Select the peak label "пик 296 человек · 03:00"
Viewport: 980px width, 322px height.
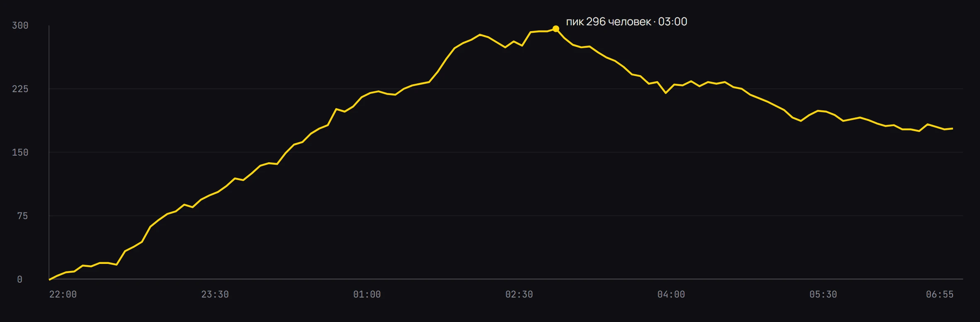tap(626, 22)
